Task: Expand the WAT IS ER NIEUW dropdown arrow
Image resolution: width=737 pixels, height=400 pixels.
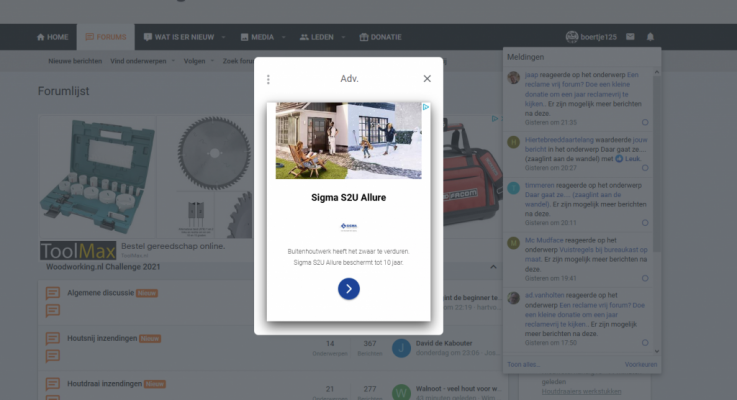Action: (223, 37)
